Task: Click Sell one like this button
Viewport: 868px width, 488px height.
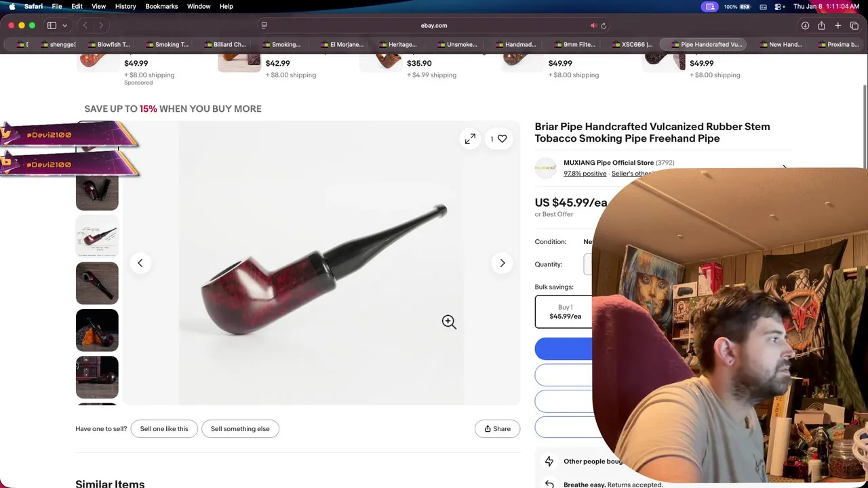Action: [x=164, y=428]
